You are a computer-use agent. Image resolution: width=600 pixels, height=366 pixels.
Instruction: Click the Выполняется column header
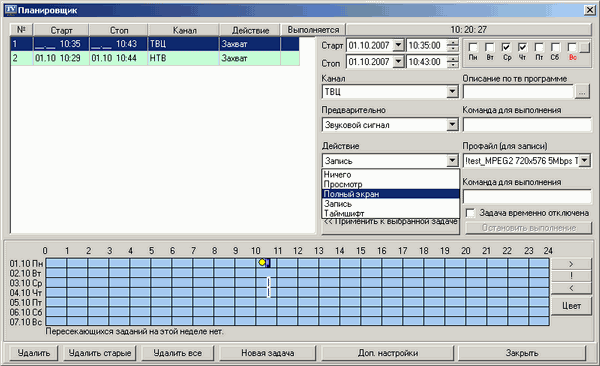click(x=313, y=30)
